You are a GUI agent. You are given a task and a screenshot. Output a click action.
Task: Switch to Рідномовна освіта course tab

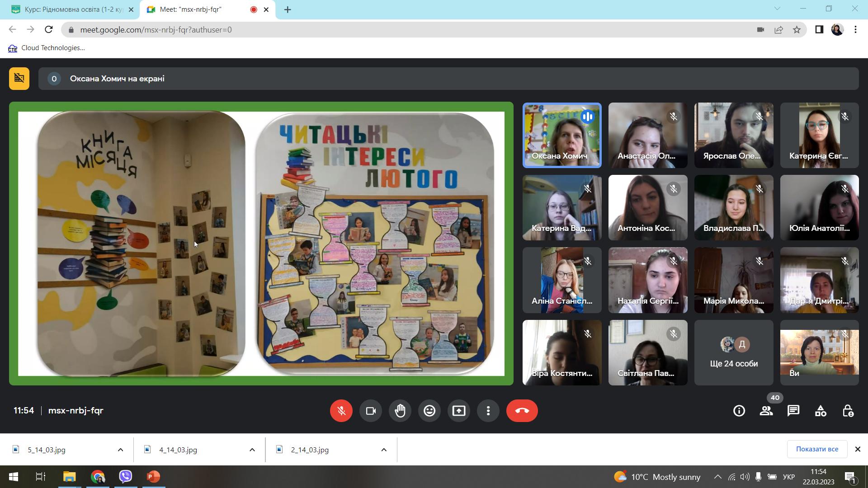coord(72,9)
